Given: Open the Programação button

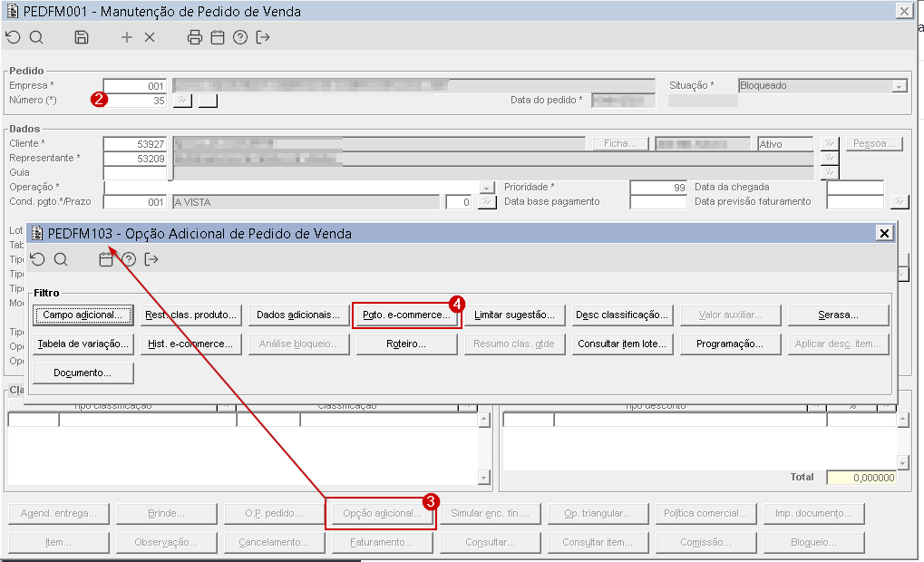Looking at the screenshot, I should [x=730, y=344].
